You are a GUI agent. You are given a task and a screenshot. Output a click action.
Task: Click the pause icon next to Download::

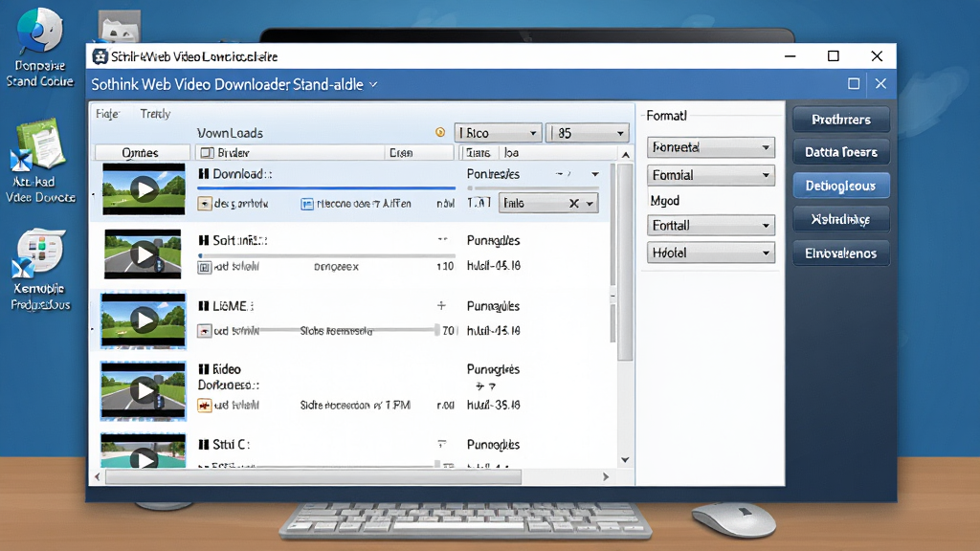point(203,174)
